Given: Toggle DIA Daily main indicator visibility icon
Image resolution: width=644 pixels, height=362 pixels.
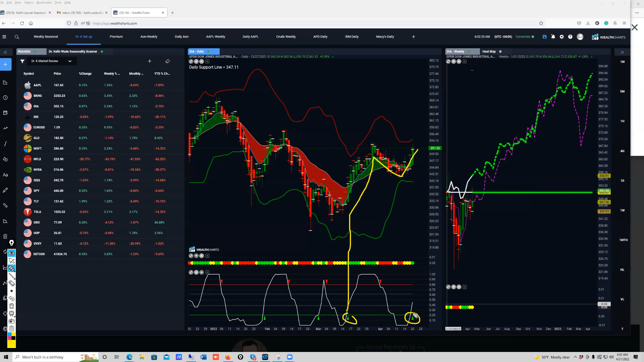Looking at the screenshot, I should (191, 61).
